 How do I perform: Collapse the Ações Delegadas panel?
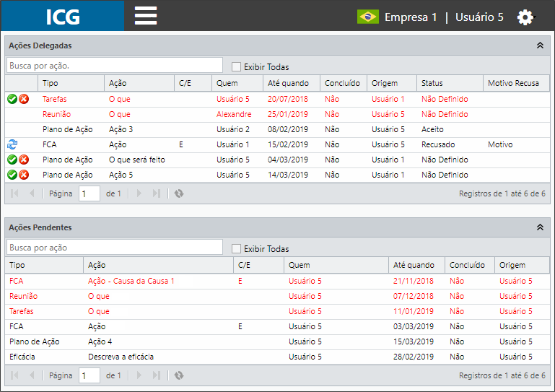pyautogui.click(x=540, y=45)
